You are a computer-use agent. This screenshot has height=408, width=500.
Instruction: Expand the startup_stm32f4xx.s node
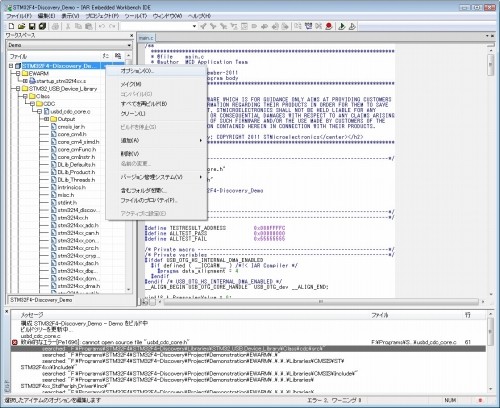(25, 81)
